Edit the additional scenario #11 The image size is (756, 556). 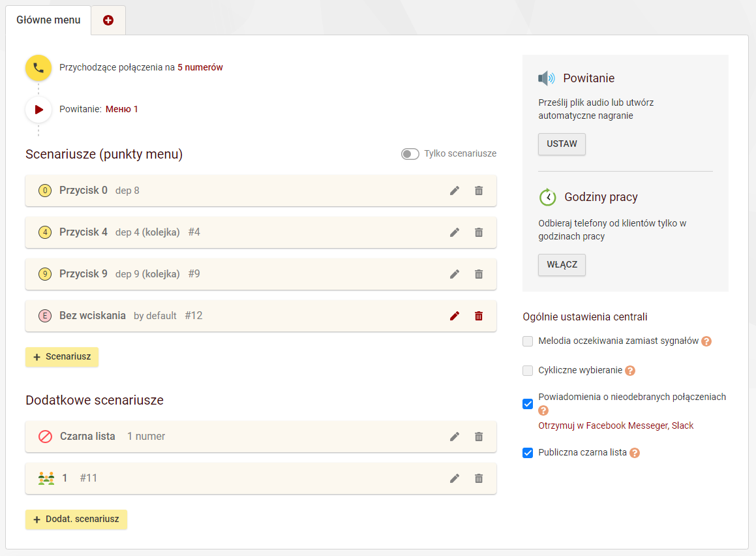(455, 478)
